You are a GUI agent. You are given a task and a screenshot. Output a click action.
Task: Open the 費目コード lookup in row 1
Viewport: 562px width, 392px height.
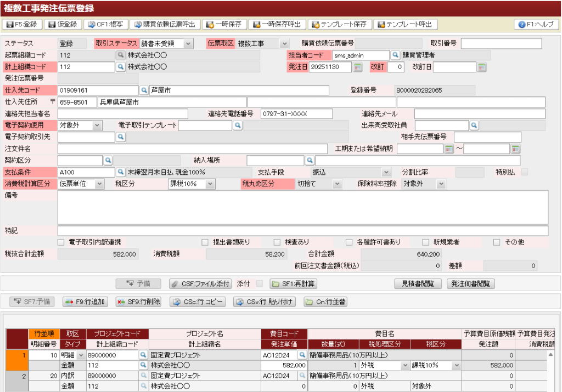302,355
